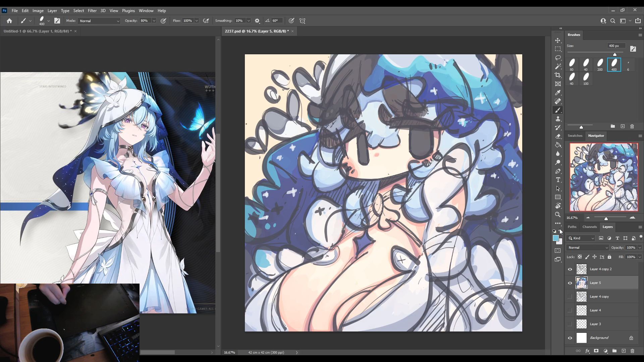
Task: Show Layer 4 copy visibility
Action: (x=570, y=297)
